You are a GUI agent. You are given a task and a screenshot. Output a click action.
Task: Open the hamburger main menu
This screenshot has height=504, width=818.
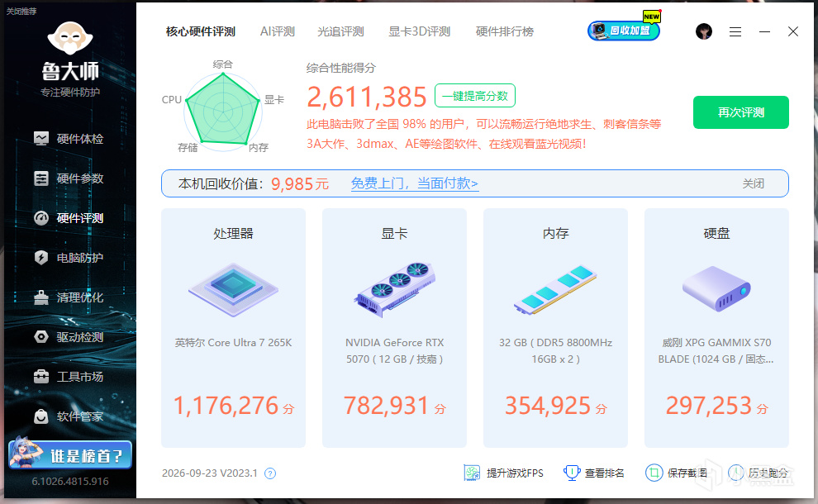point(735,32)
